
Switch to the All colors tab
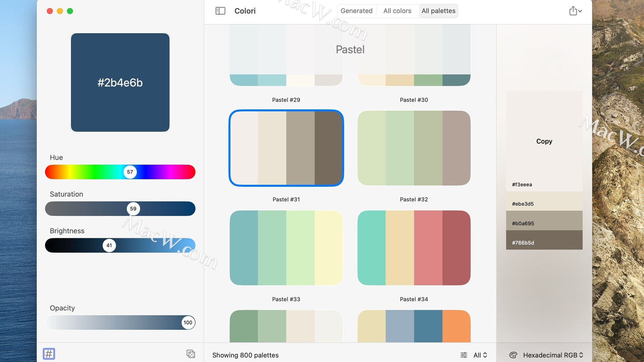coord(397,11)
